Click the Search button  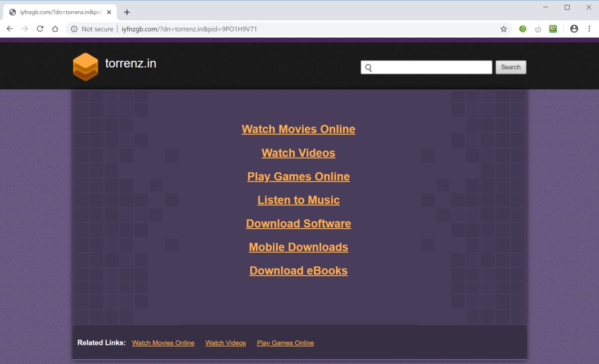click(511, 67)
